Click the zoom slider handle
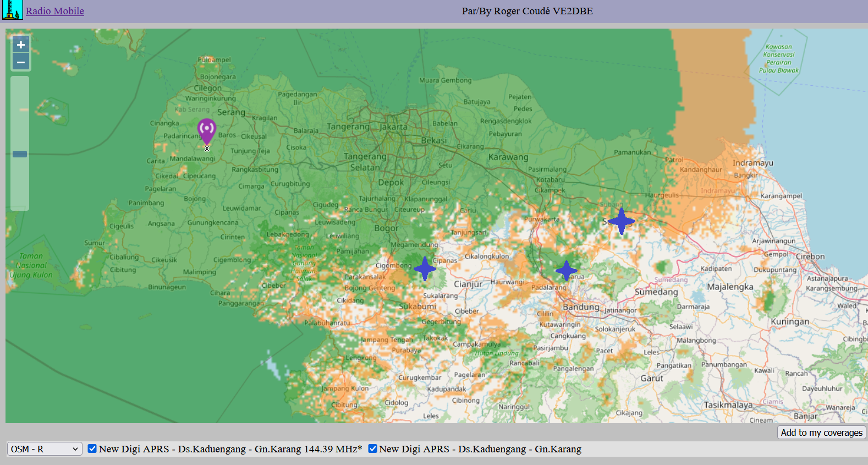This screenshot has height=465, width=868. pos(20,154)
